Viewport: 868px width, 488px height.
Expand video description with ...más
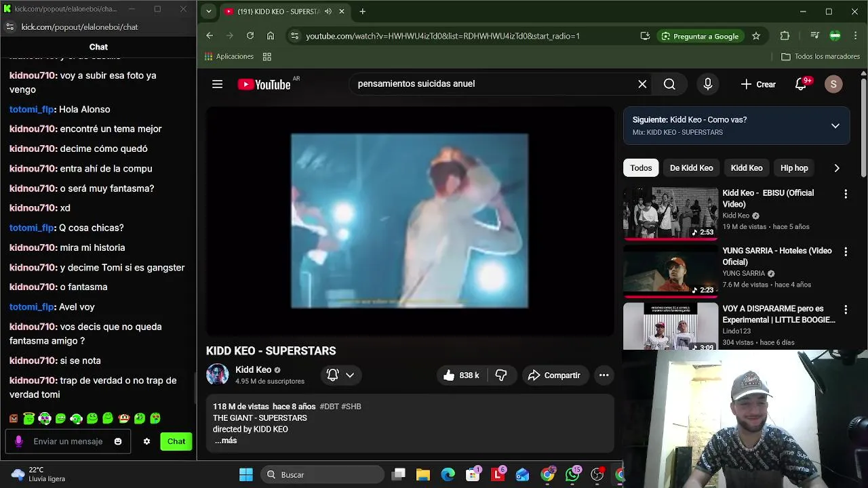point(225,441)
